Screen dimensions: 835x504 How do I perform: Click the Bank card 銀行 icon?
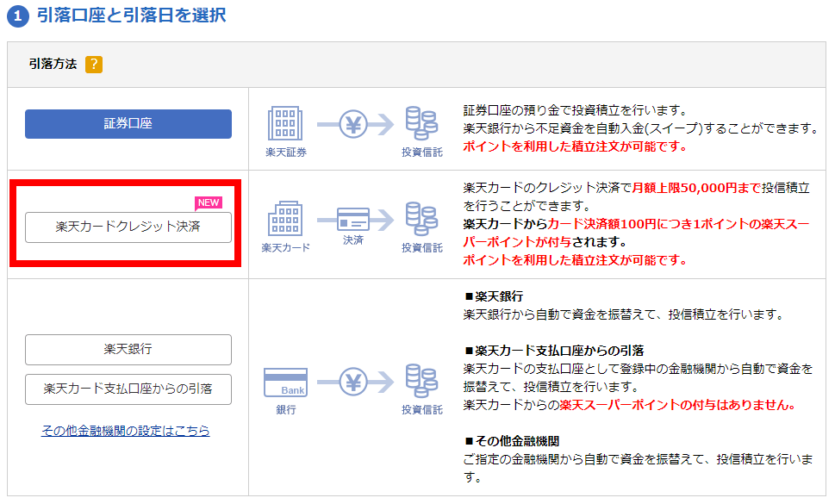click(285, 383)
